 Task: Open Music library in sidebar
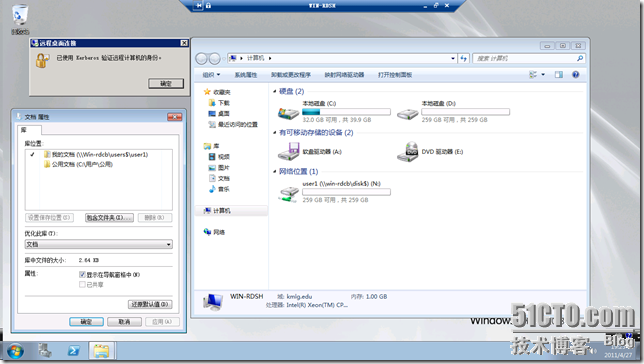(x=219, y=189)
